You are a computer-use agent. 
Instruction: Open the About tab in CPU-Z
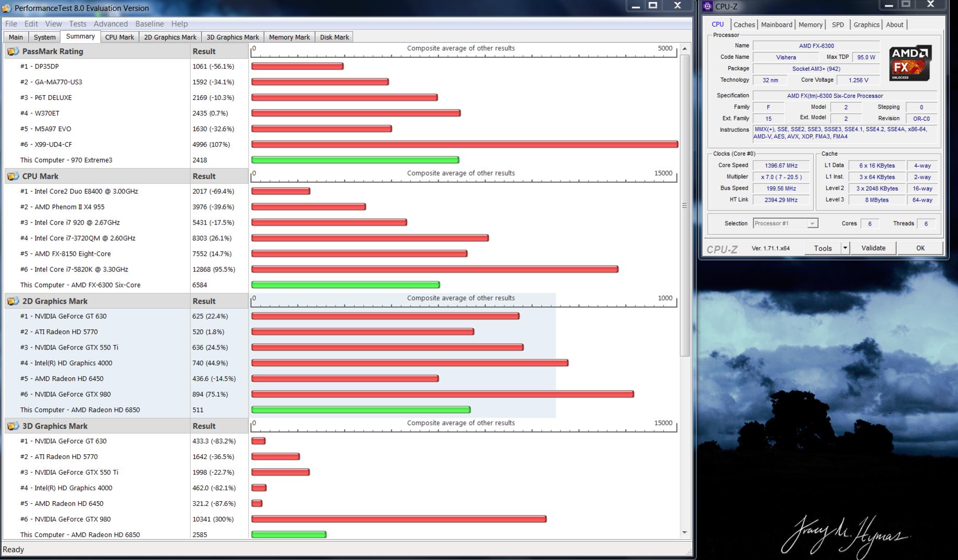894,24
